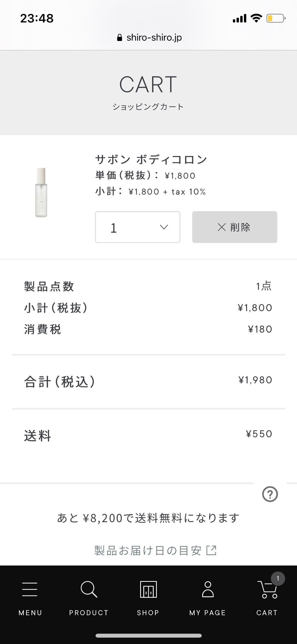Tap the 23:48 clock in status bar
Viewport: 297px width, 644px height.
click(37, 18)
